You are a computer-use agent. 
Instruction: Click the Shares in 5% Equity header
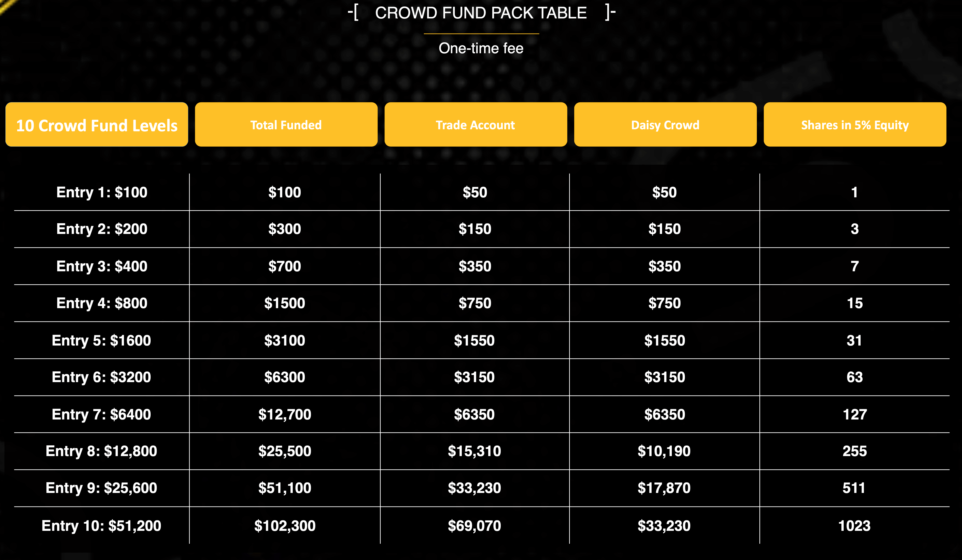[x=855, y=125]
